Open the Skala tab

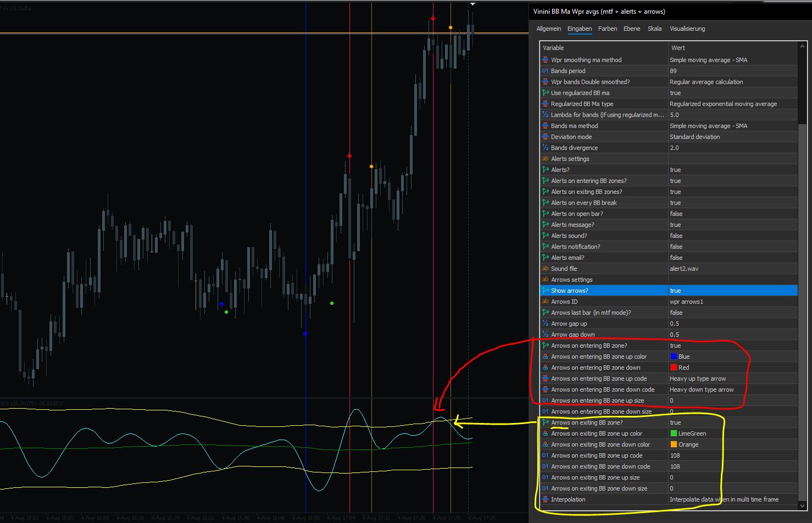point(654,29)
